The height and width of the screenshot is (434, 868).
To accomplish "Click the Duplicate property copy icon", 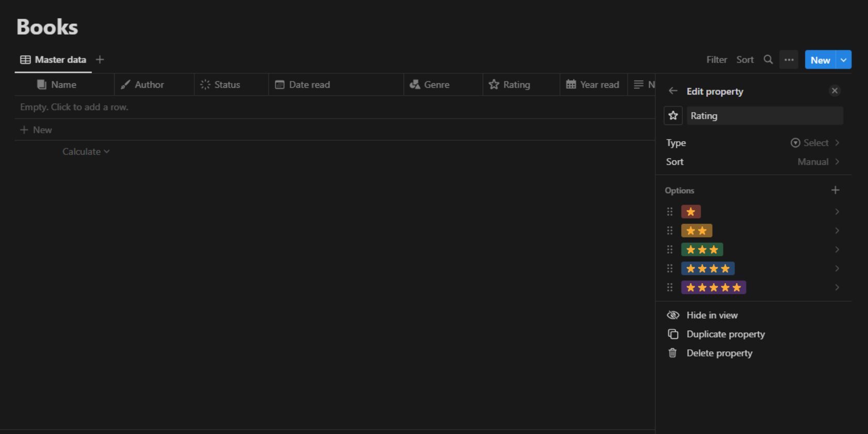I will [673, 334].
